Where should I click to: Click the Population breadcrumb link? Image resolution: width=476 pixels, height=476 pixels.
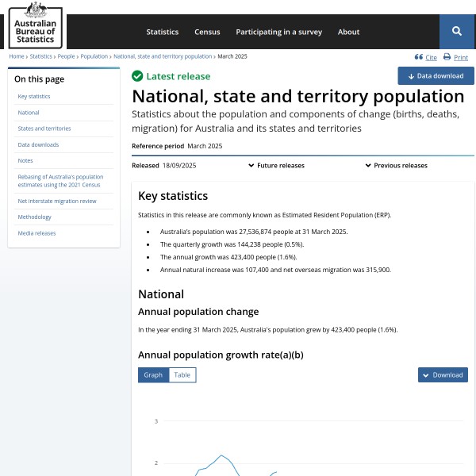click(x=94, y=57)
